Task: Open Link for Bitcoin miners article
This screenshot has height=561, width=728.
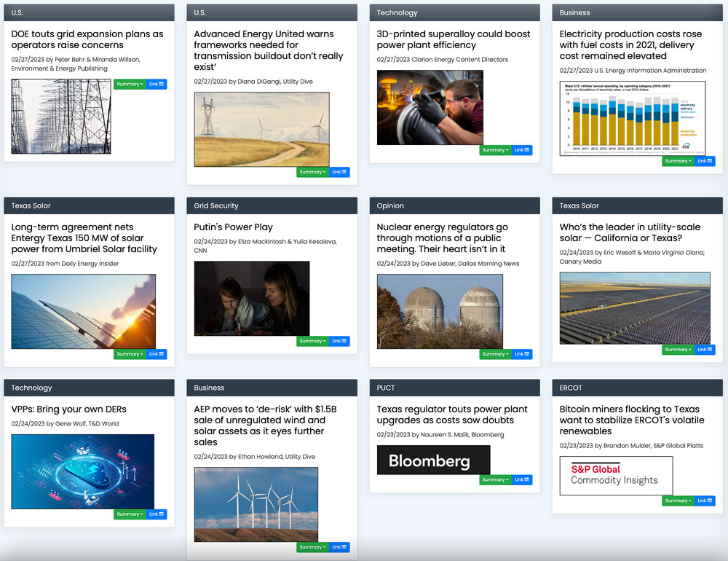Action: (x=705, y=501)
